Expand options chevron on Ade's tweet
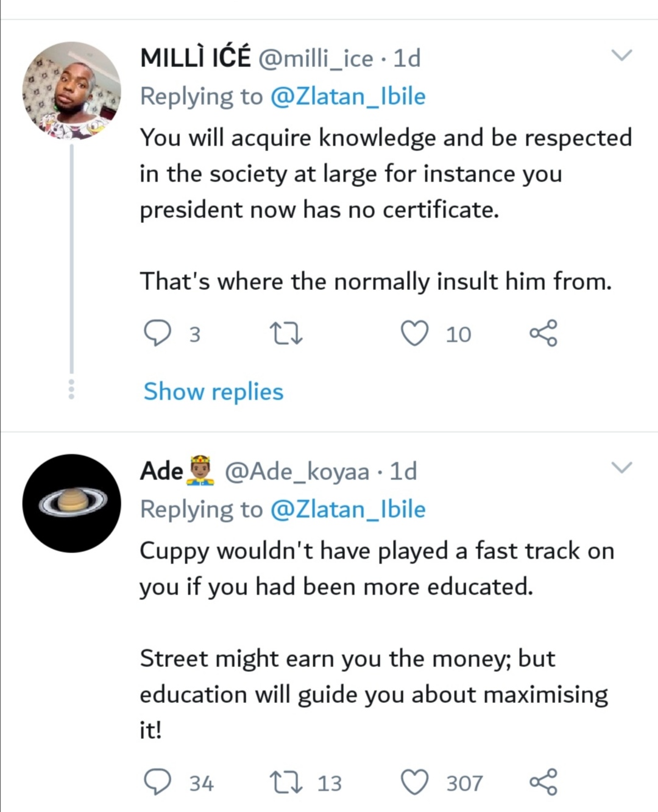658x812 pixels. 621,468
